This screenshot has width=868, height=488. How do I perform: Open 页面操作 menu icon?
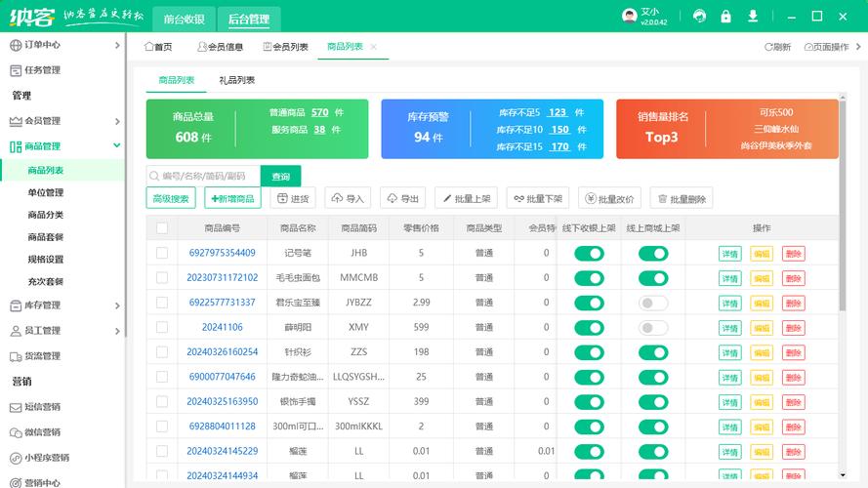(808, 47)
